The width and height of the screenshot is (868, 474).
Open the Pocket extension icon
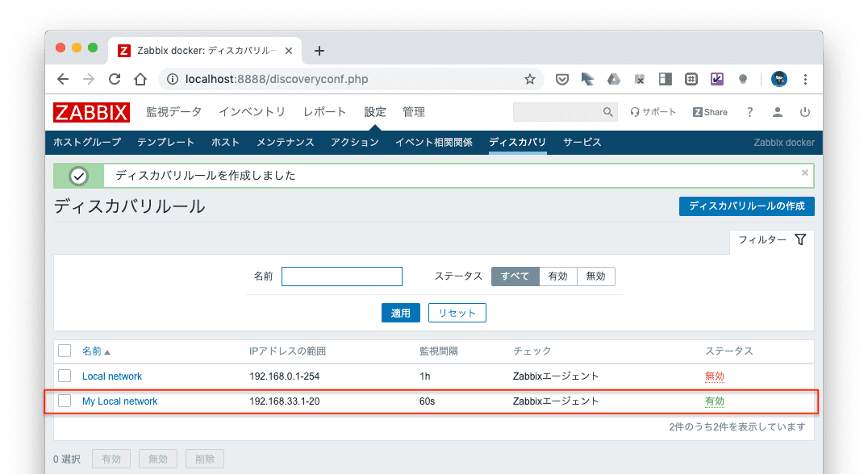click(562, 79)
